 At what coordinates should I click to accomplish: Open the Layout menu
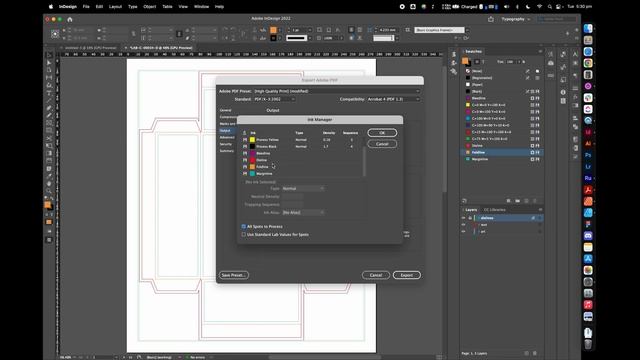pos(115,7)
